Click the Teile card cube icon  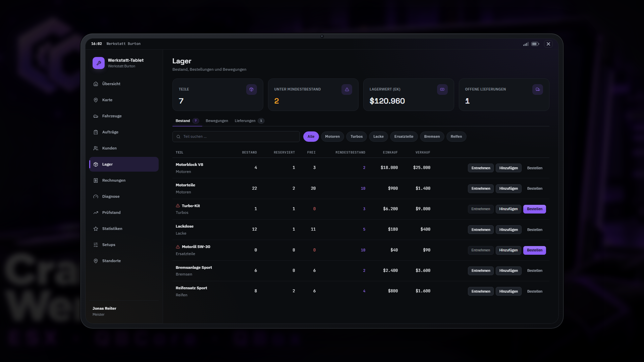pyautogui.click(x=252, y=89)
